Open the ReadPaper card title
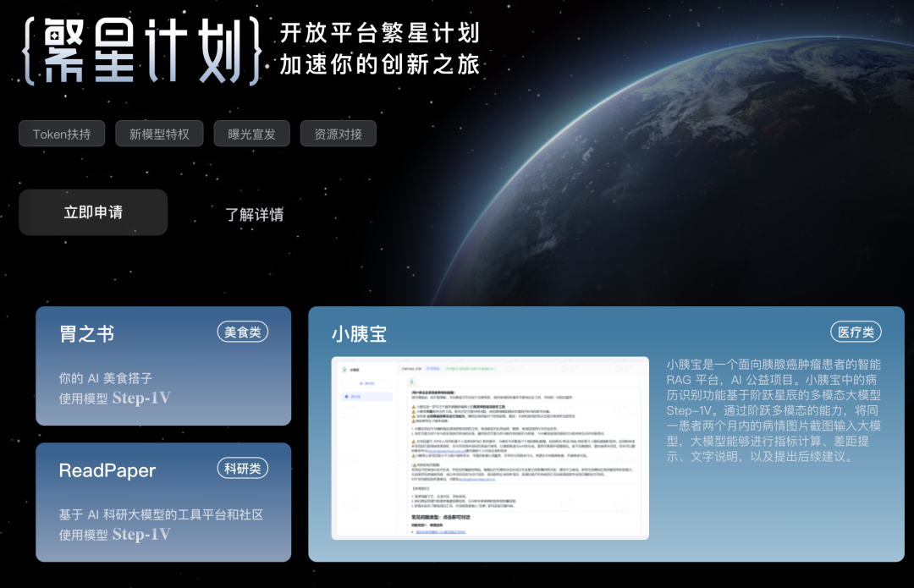 (x=107, y=470)
